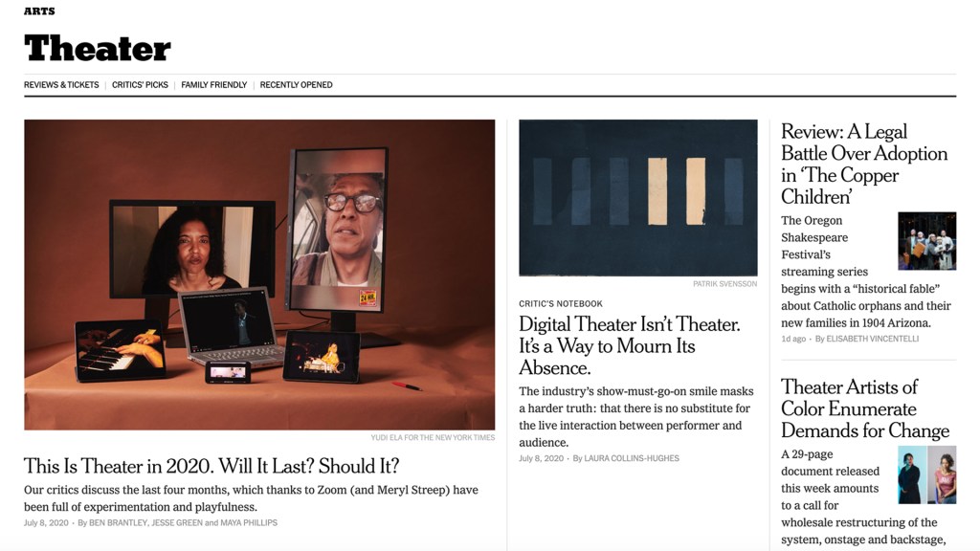Select the Family Friendly nav link
Viewport: 980px width, 551px height.
click(x=213, y=85)
